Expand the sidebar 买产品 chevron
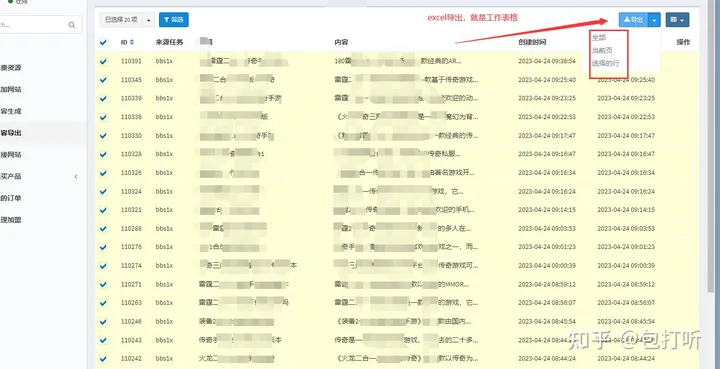The image size is (720, 369). (76, 176)
